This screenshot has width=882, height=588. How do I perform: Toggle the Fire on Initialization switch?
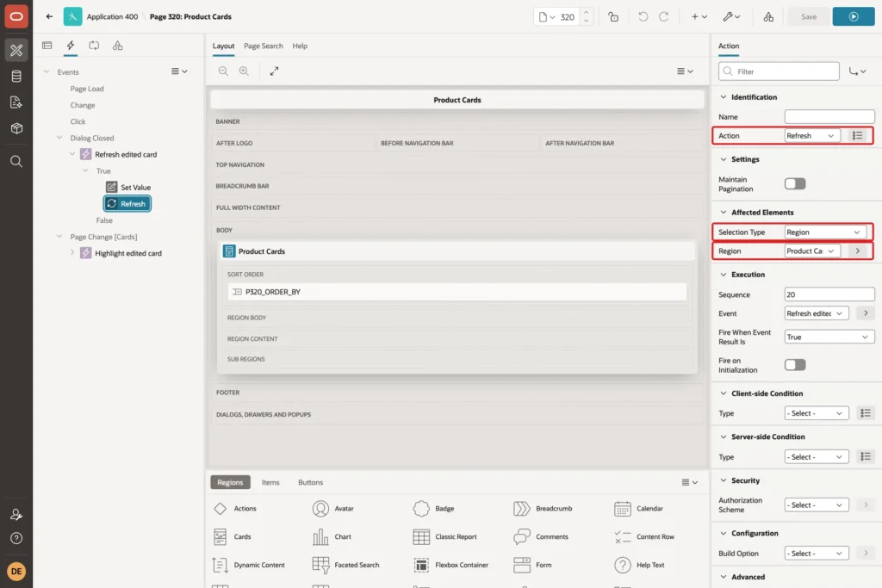click(x=795, y=365)
